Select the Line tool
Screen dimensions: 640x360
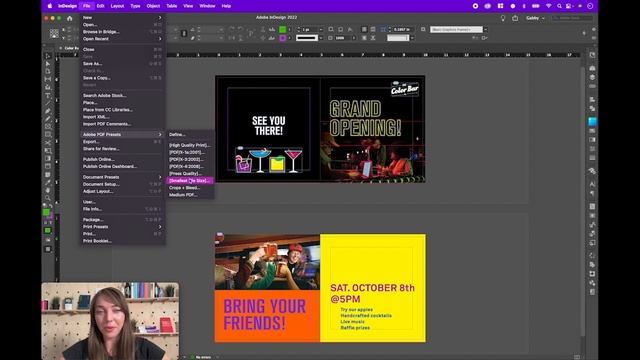[48, 103]
